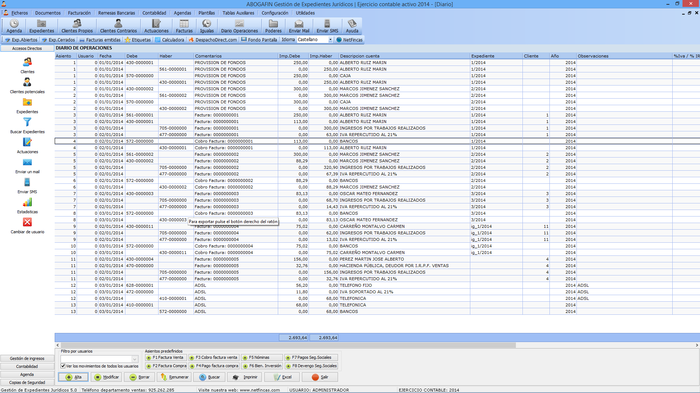Viewport: 700px width, 393px height.
Task: Open Etiquetas star shortcut
Action: click(138, 40)
